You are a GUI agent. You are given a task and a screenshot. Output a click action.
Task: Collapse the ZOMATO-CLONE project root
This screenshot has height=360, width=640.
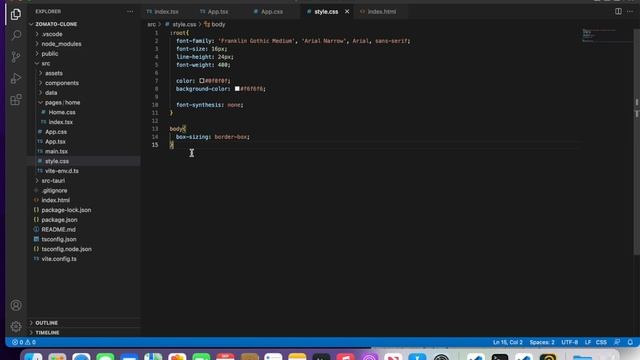[56, 24]
